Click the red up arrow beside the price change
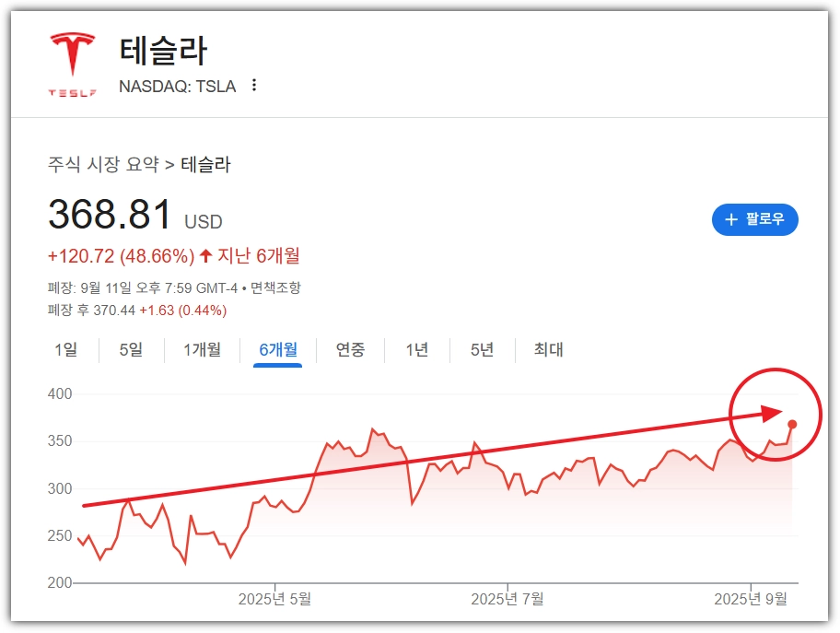840x633 pixels. coord(205,255)
